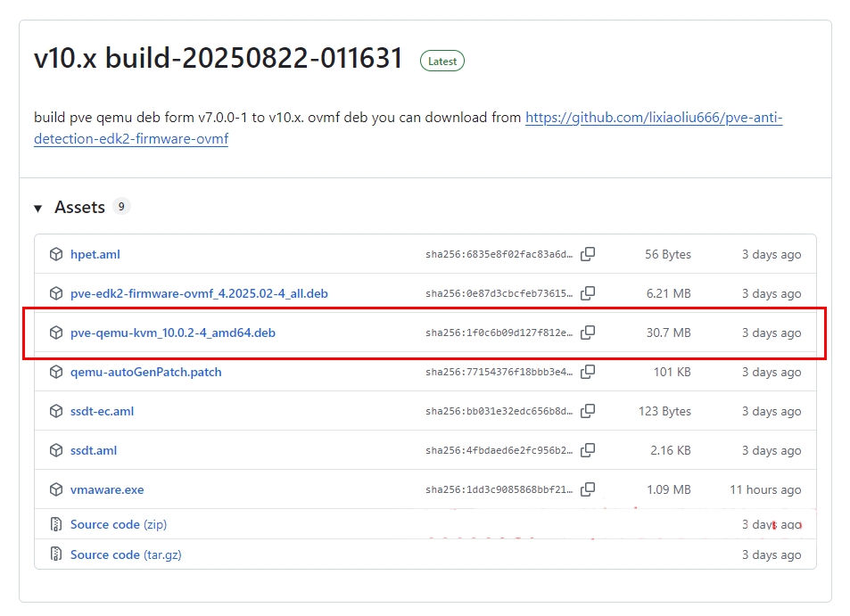Click the Assets count badge 9
The image size is (850, 616).
tap(121, 207)
